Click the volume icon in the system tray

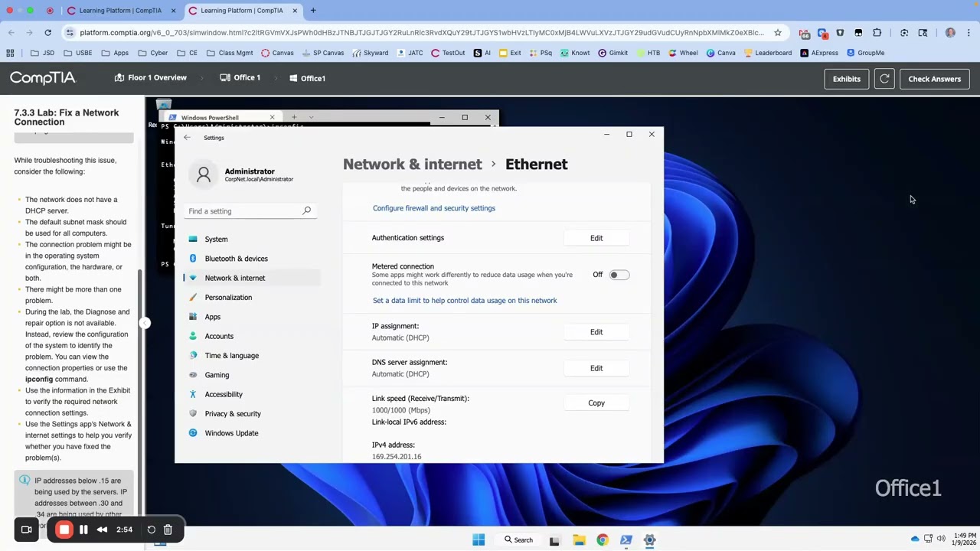coord(941,539)
